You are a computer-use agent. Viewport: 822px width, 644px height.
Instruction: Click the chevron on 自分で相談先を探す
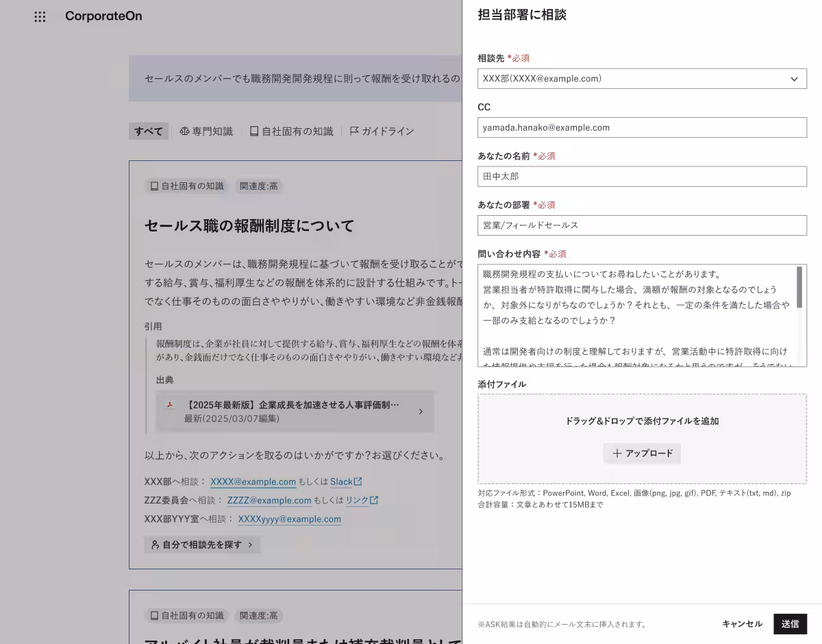pyautogui.click(x=251, y=545)
